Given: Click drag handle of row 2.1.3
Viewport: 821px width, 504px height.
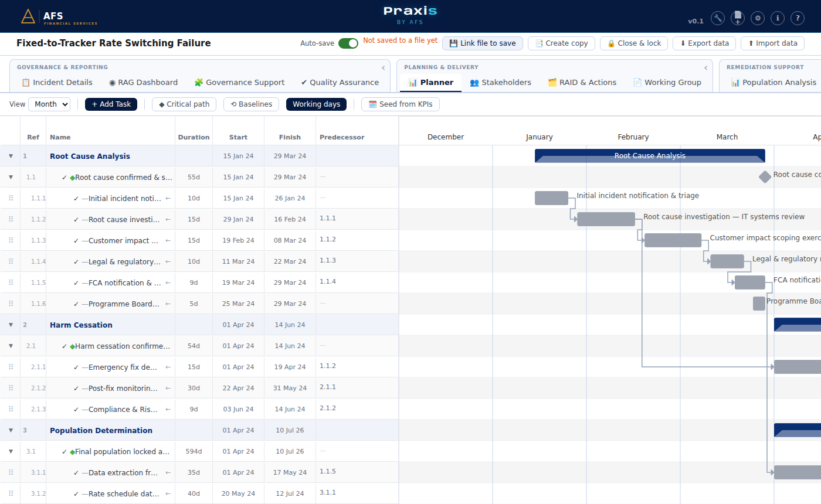Looking at the screenshot, I should coord(11,409).
